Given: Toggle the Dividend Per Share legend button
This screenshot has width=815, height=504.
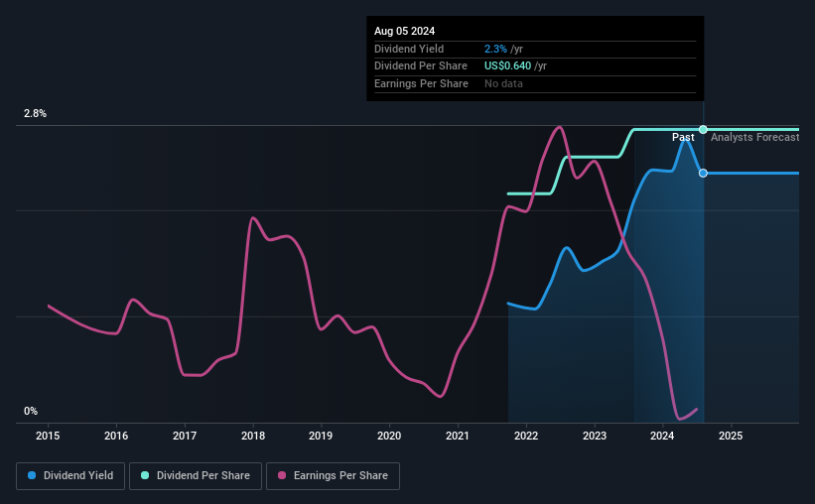Looking at the screenshot, I should point(196,476).
